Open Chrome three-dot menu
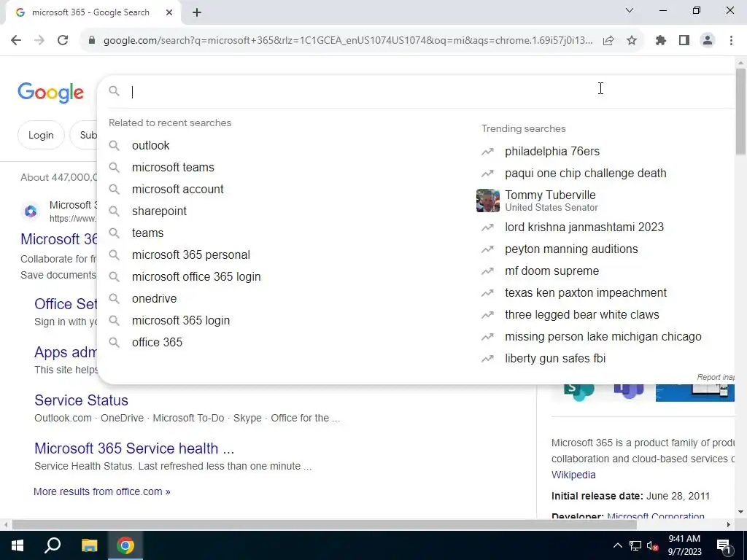This screenshot has height=560, width=747. [731, 41]
